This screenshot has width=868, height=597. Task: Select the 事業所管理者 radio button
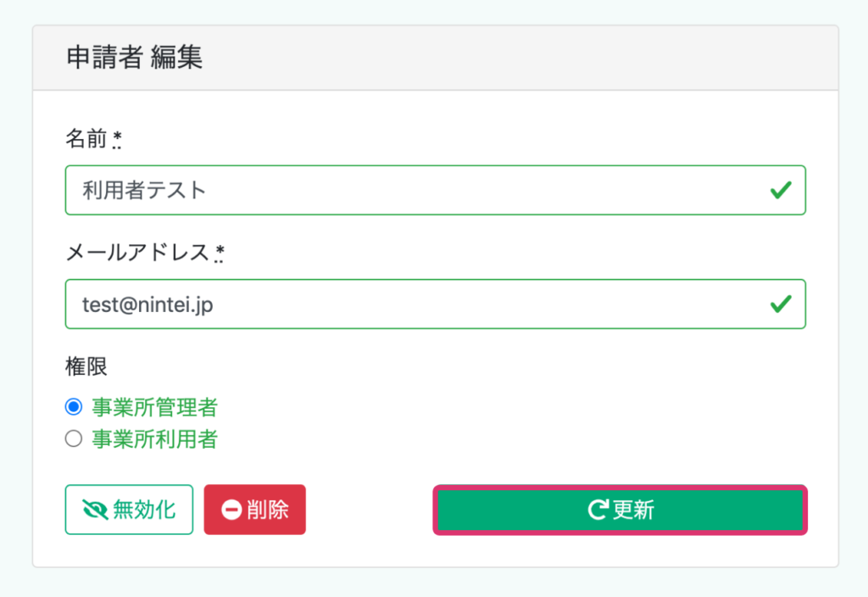(74, 407)
